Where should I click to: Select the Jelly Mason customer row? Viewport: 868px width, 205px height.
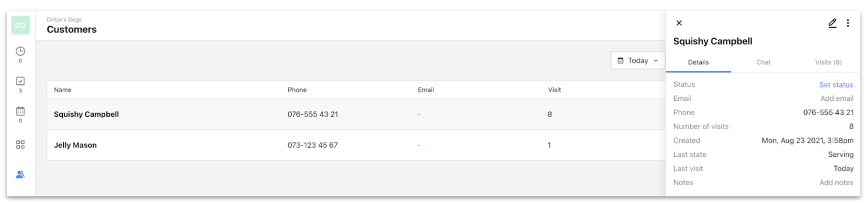point(356,145)
